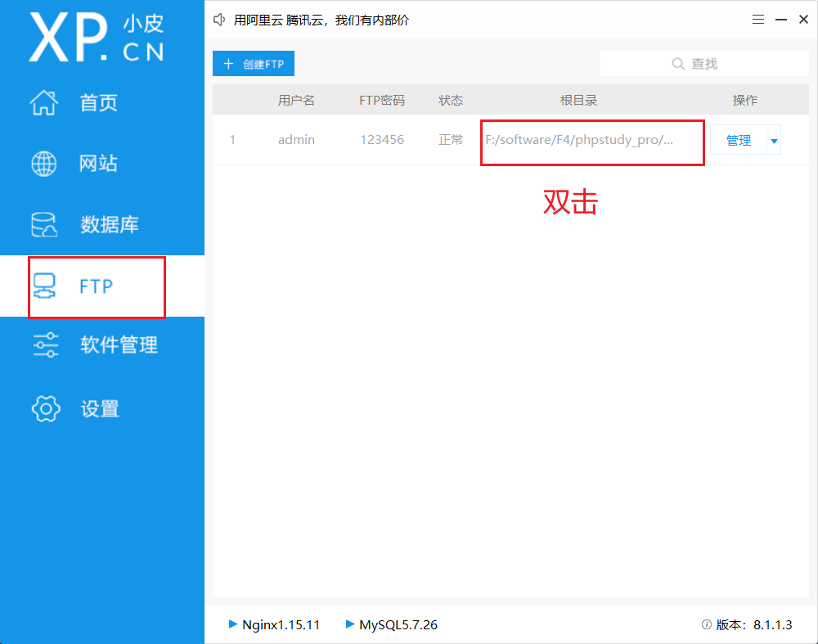Open the 数据库 (Database) sidebar icon

(x=45, y=223)
